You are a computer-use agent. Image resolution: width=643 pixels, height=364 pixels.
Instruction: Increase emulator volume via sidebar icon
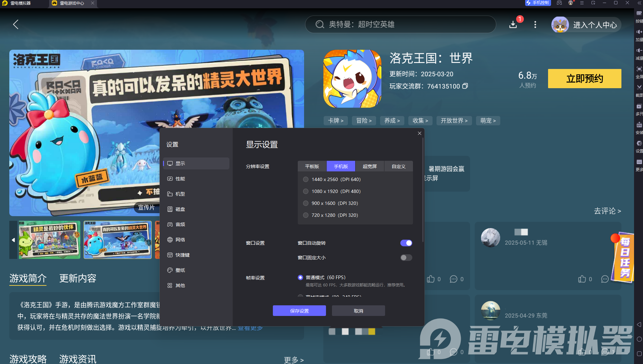click(639, 32)
